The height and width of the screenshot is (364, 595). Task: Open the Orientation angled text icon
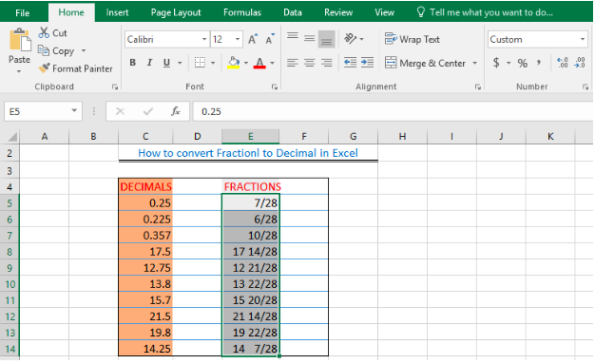[350, 39]
